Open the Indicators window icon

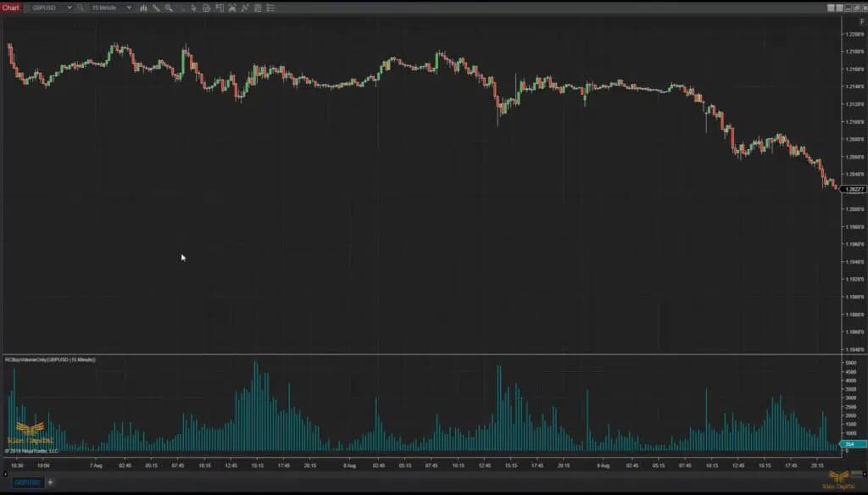tap(220, 8)
